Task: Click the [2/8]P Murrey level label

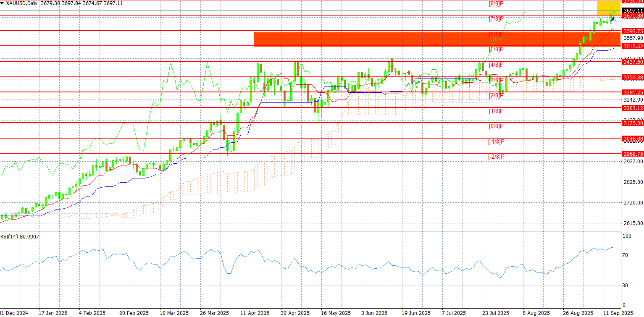Action: [496, 96]
